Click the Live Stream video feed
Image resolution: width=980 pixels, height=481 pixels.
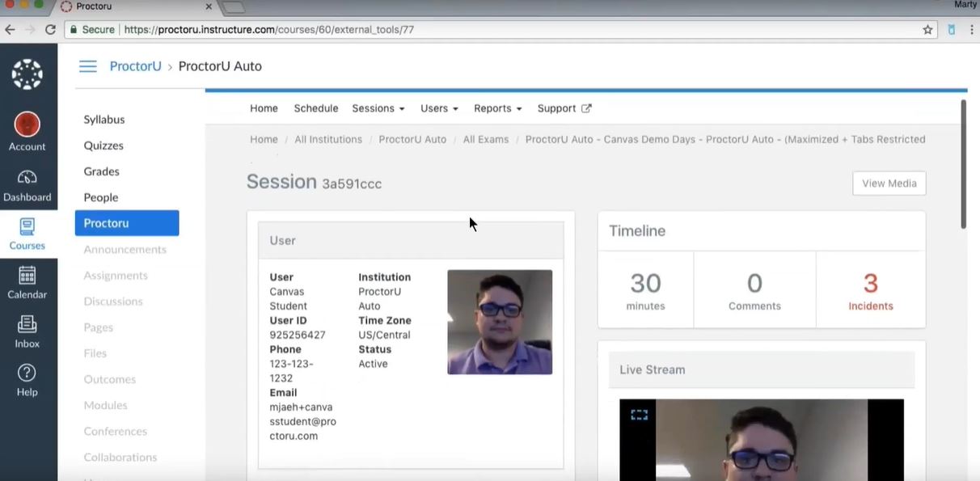[x=762, y=440]
